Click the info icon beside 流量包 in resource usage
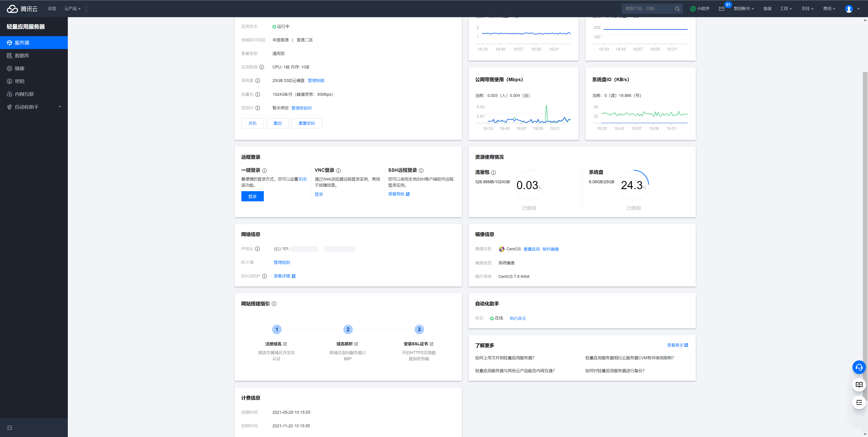868x437 pixels. pos(494,172)
